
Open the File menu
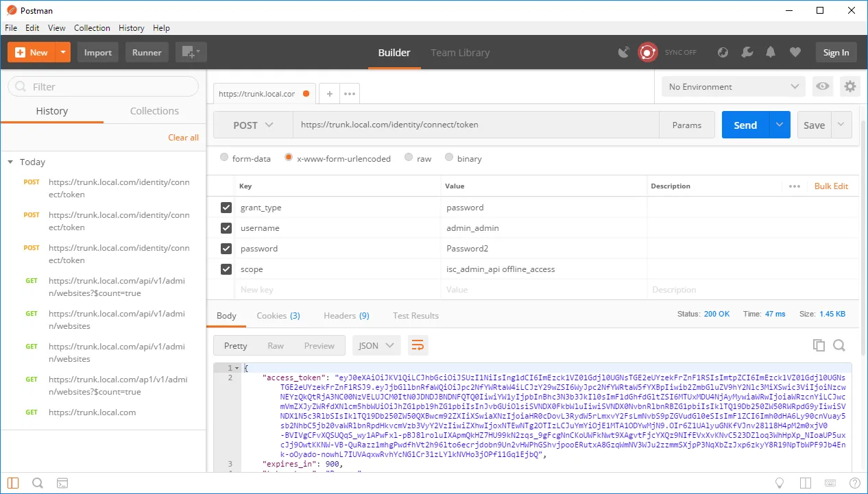click(11, 28)
